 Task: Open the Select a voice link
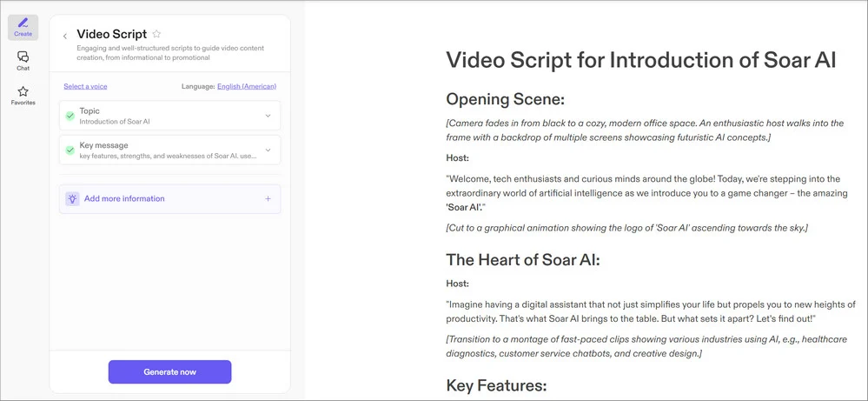click(85, 86)
